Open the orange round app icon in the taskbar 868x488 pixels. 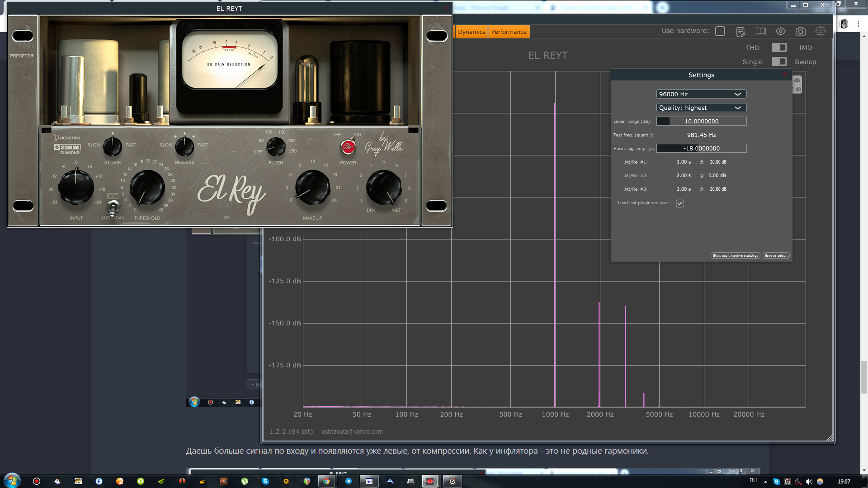click(x=120, y=481)
